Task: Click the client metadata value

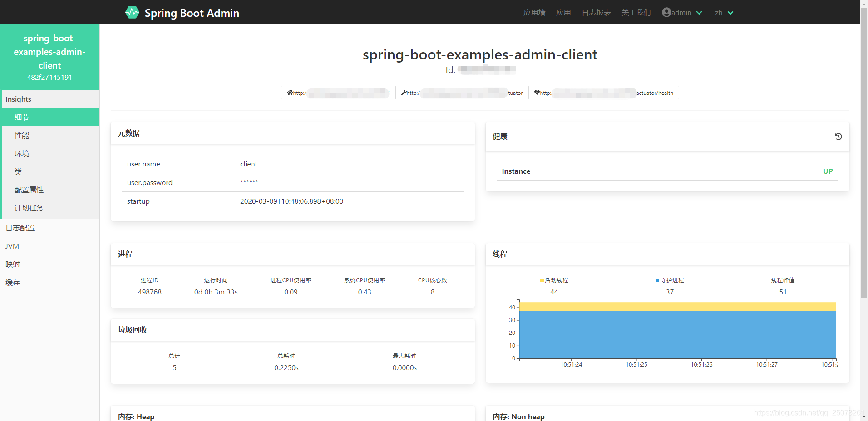Action: point(249,164)
